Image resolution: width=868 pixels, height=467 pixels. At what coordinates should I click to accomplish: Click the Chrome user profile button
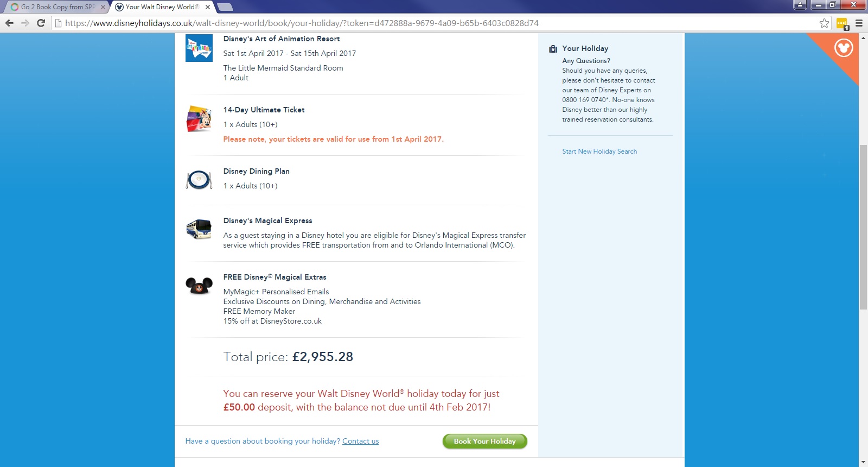tap(800, 5)
